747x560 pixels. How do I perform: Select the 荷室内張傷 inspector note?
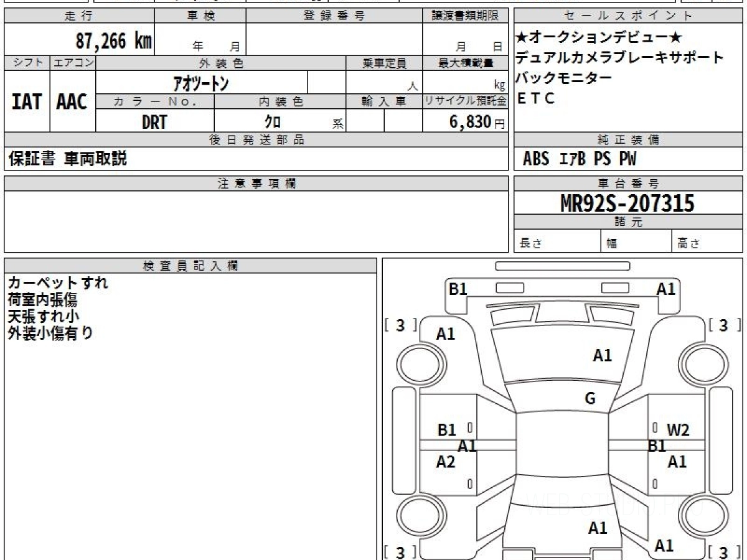pos(43,299)
